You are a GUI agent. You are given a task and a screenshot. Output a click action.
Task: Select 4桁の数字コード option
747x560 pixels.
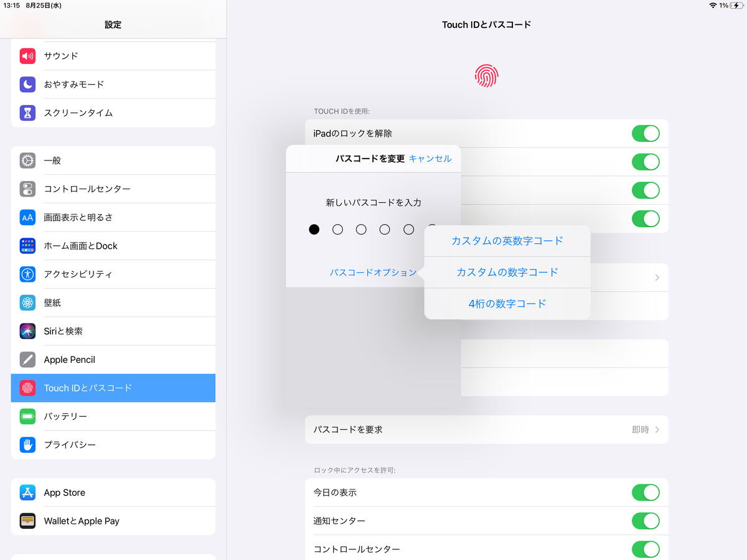pos(507,304)
